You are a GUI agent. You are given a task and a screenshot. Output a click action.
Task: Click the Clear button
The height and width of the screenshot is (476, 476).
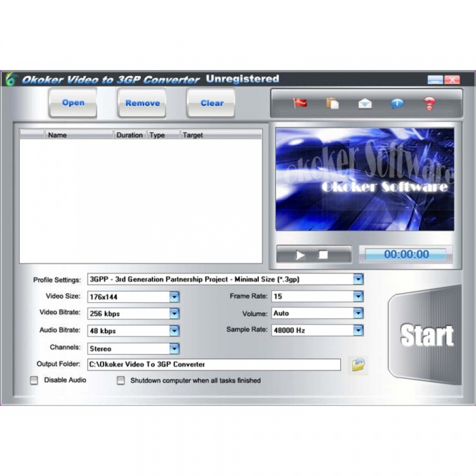(211, 103)
